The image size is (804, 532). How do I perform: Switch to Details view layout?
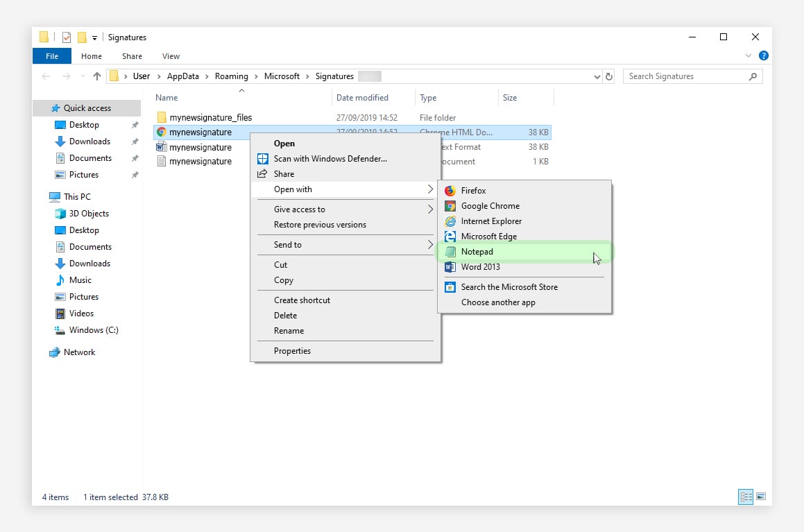746,497
